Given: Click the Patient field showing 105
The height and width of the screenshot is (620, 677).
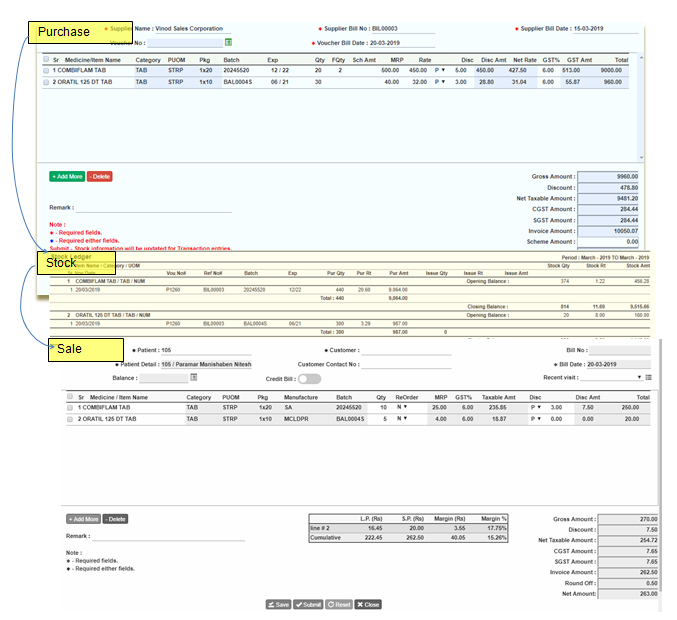Looking at the screenshot, I should [x=206, y=350].
